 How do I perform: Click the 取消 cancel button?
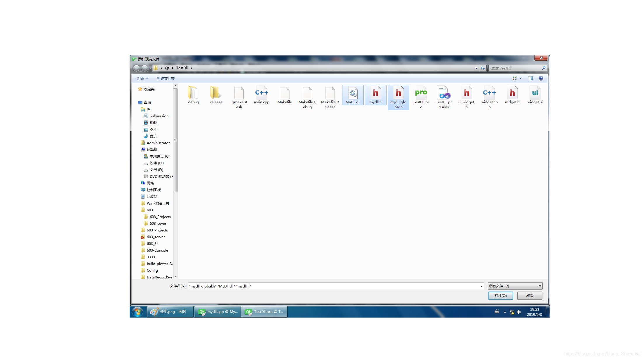click(530, 296)
